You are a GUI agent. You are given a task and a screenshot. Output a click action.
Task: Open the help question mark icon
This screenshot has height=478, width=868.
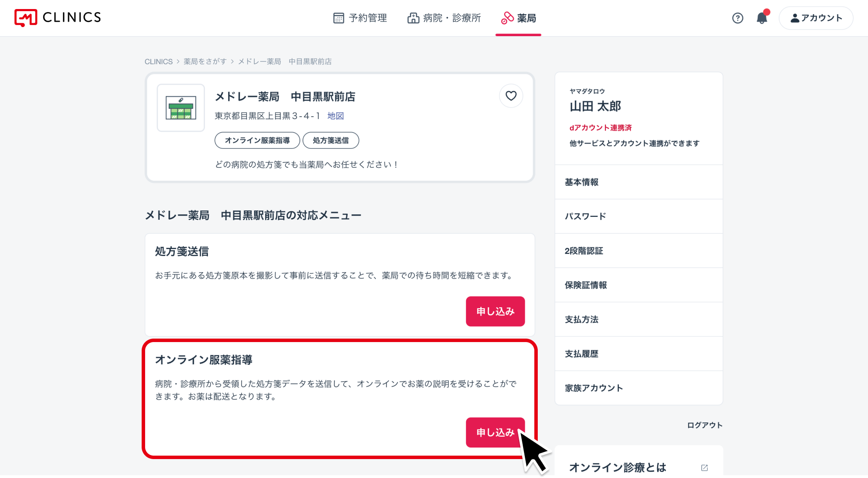click(738, 18)
